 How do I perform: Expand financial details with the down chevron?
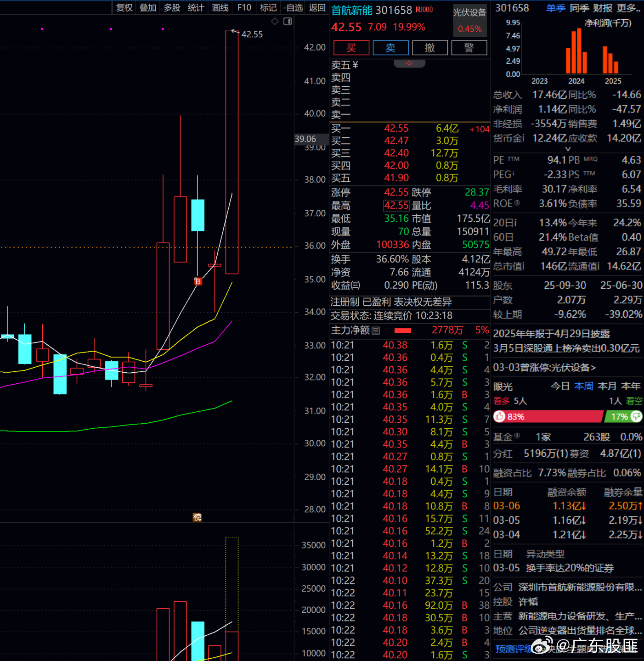point(568,149)
